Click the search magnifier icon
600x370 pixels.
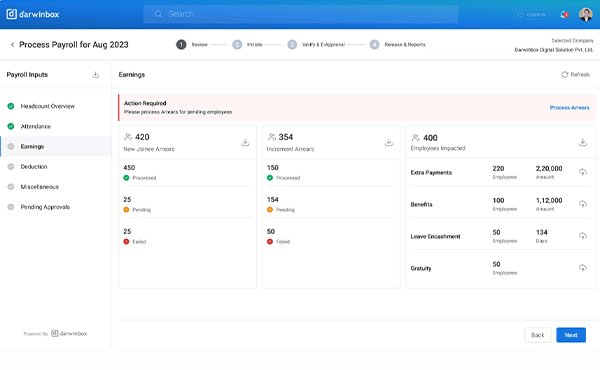coord(158,14)
